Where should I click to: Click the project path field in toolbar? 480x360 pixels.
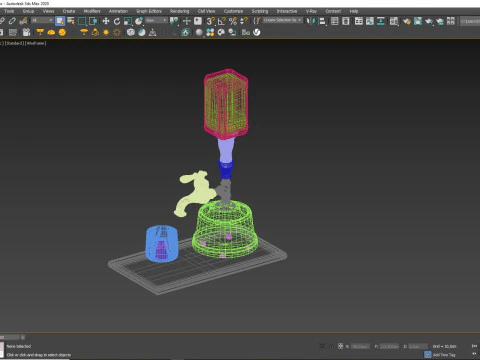point(470,21)
